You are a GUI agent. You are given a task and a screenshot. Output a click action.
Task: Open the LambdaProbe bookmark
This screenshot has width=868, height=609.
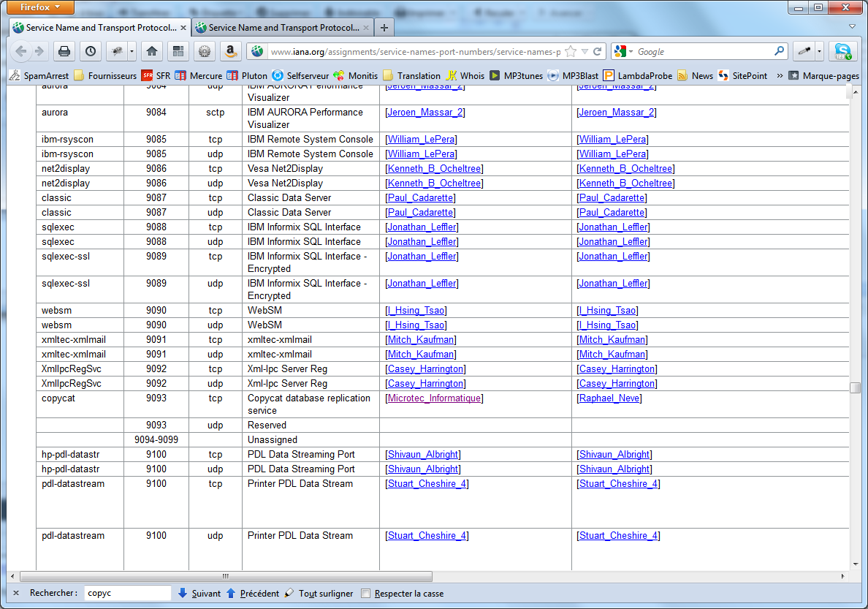coord(638,76)
